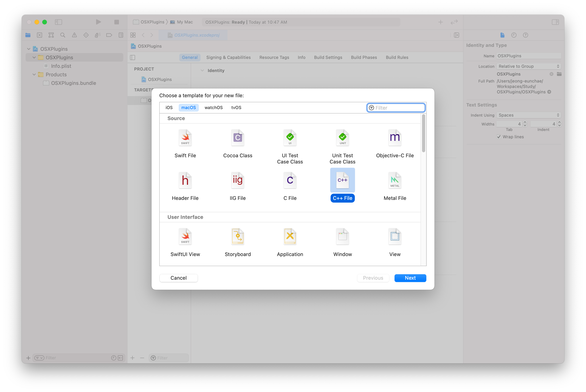Choose the Objective-C File template
Viewport: 586px width, 392px height.
395,138
